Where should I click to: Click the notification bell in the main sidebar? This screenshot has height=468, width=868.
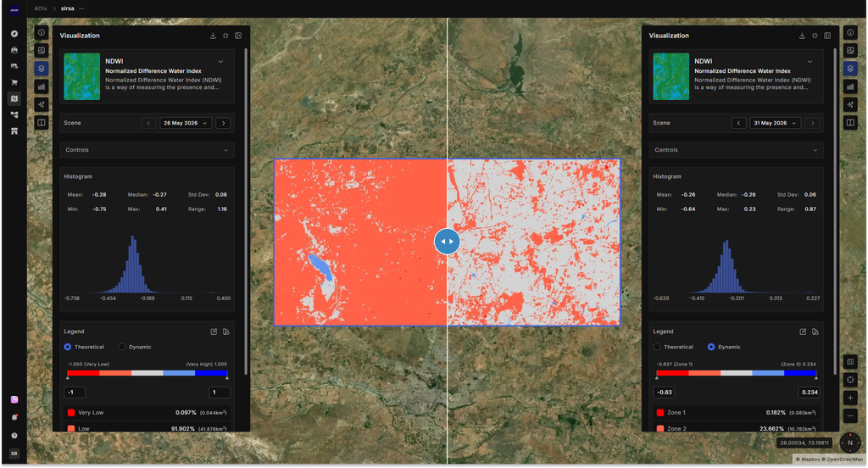click(14, 417)
